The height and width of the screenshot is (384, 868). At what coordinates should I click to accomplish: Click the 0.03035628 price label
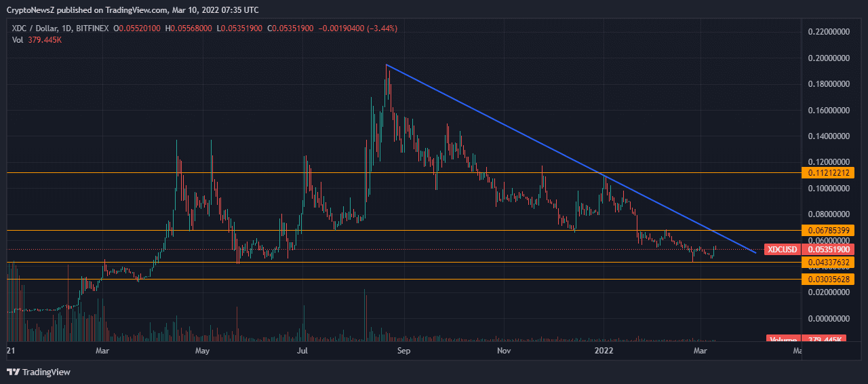click(827, 279)
